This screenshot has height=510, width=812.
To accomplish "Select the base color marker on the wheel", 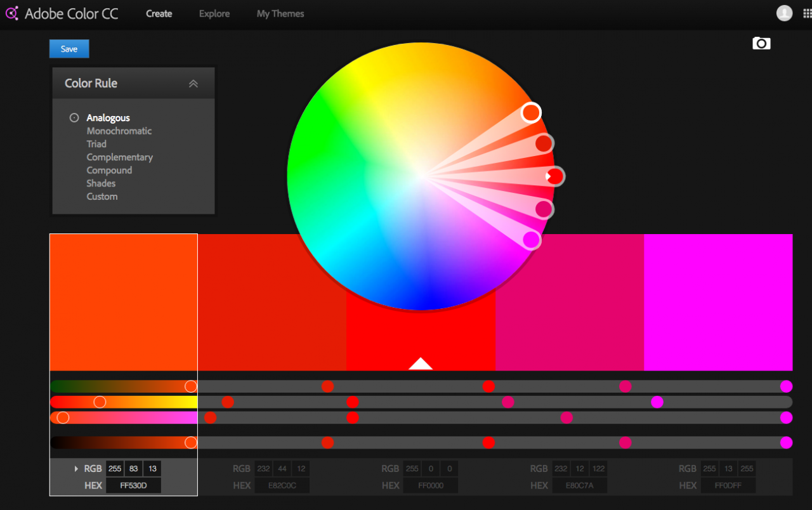I will [554, 176].
